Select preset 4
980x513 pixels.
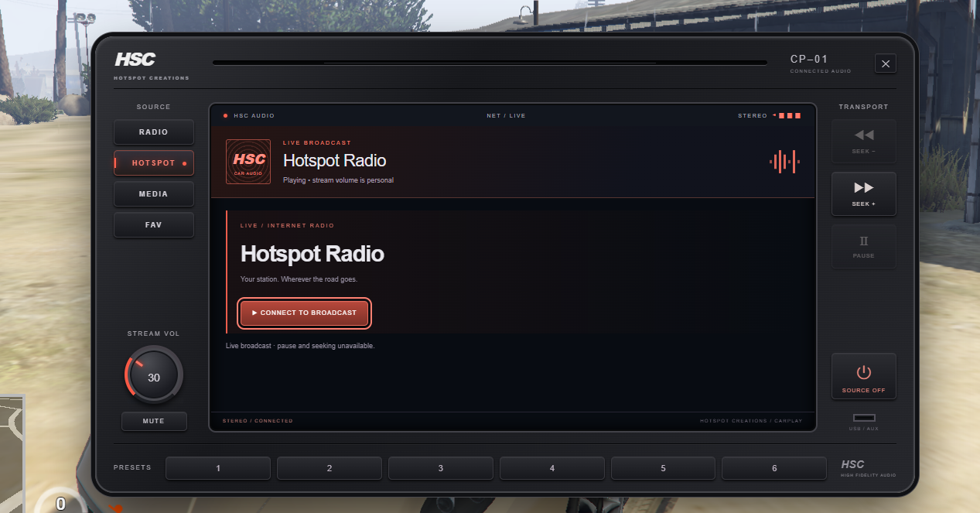pos(552,468)
